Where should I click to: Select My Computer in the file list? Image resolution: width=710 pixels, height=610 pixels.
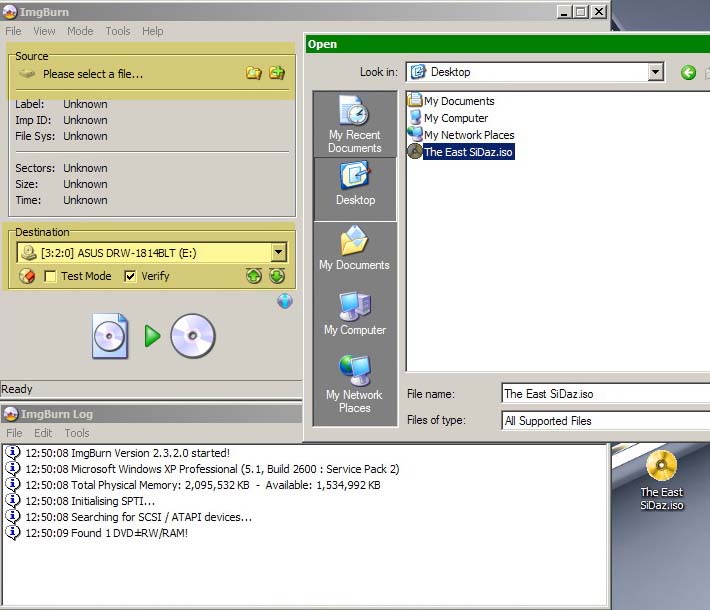tap(448, 118)
